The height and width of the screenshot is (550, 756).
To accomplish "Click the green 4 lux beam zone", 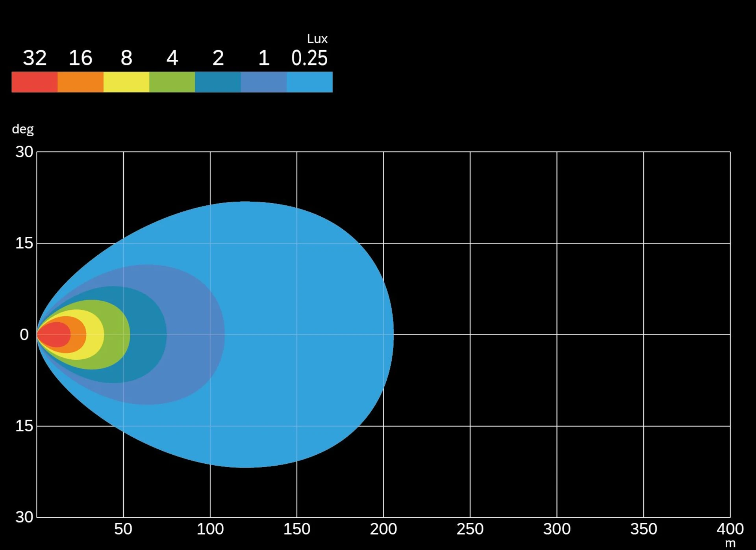I will (x=117, y=334).
